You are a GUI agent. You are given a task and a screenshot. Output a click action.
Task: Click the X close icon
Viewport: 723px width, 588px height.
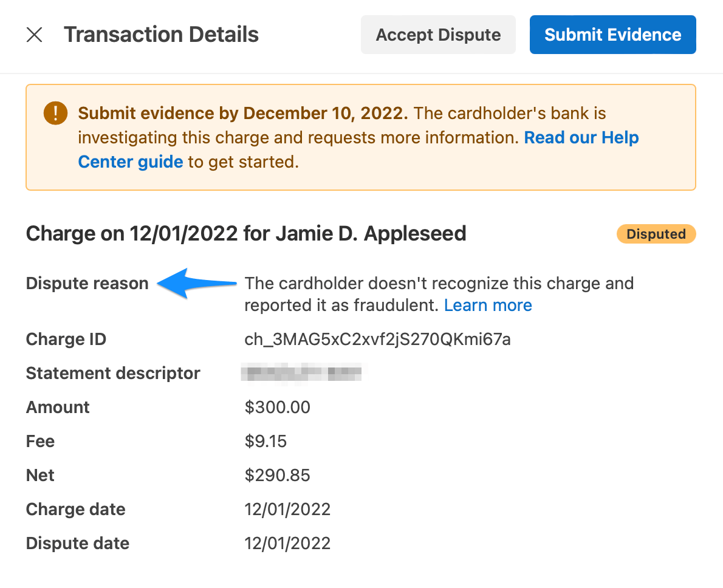pos(35,35)
